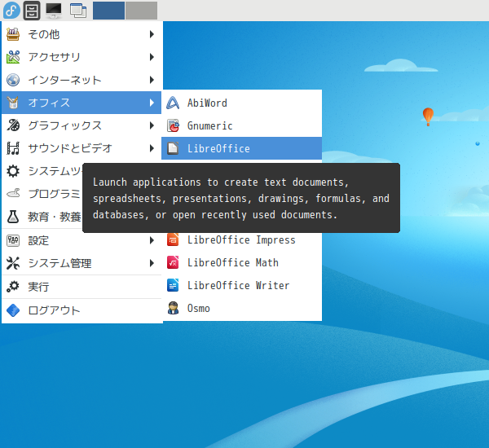Expand the インターネット submenu arrow
Viewport: 489px width, 448px height.
pos(152,80)
